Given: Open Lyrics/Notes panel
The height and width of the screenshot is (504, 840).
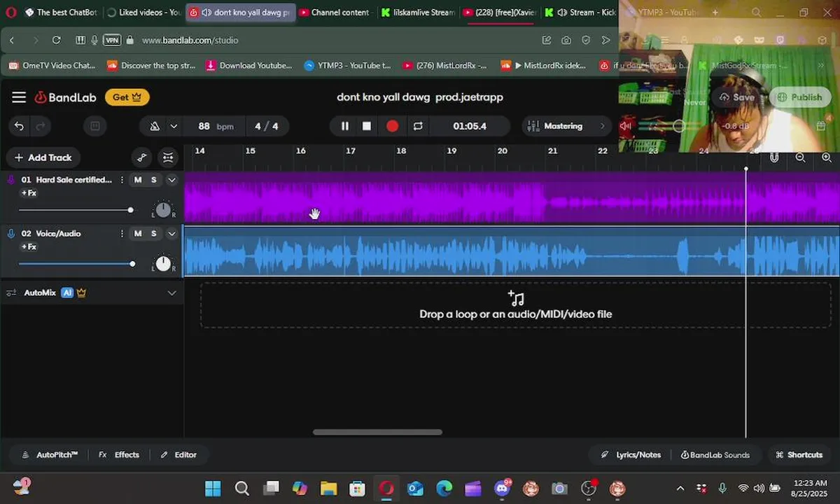Looking at the screenshot, I should click(631, 455).
